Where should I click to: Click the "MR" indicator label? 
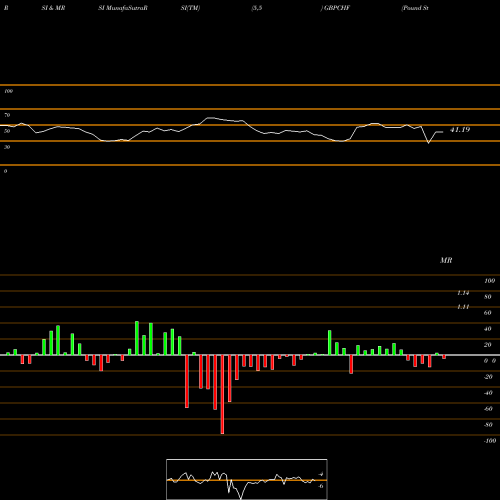tap(446, 260)
